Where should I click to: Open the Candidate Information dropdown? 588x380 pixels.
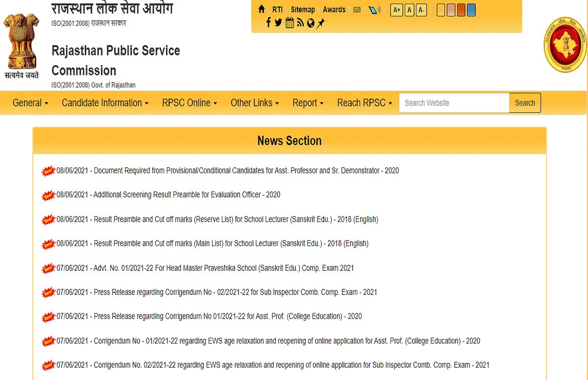pos(105,103)
